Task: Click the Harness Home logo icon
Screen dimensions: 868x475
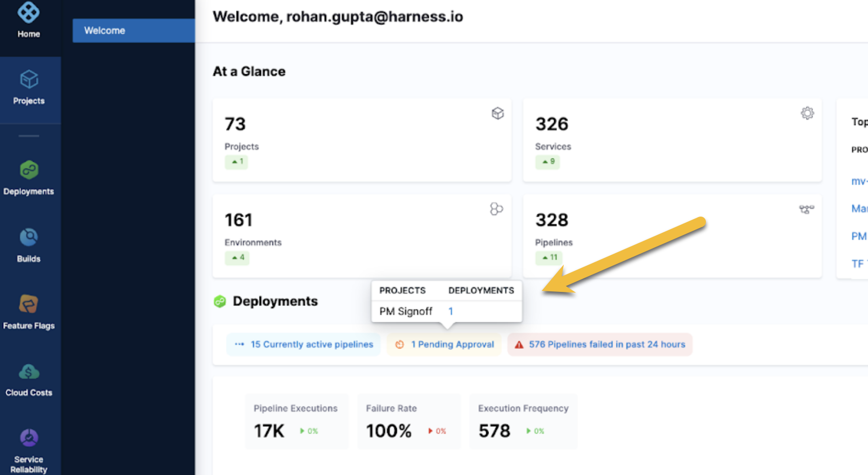Action: [x=28, y=13]
